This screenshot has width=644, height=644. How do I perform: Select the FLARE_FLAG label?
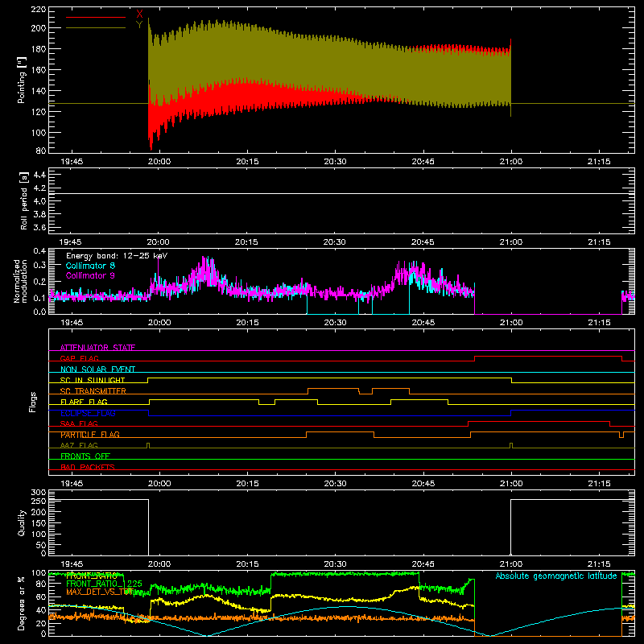(84, 402)
